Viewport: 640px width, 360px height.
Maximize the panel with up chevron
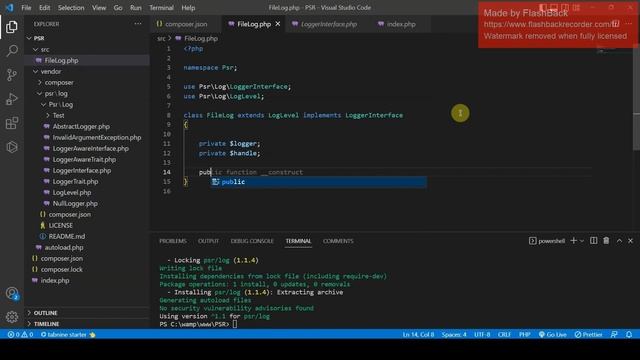619,241
